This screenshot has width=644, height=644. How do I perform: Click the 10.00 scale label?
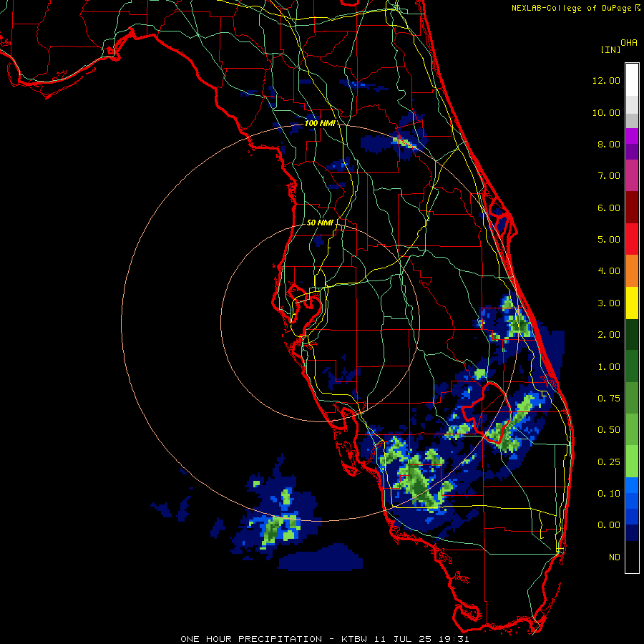point(606,112)
